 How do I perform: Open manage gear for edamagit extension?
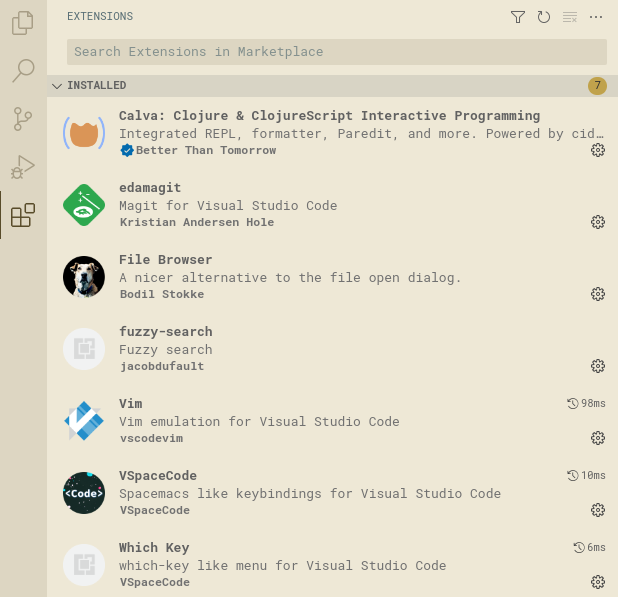click(x=598, y=222)
